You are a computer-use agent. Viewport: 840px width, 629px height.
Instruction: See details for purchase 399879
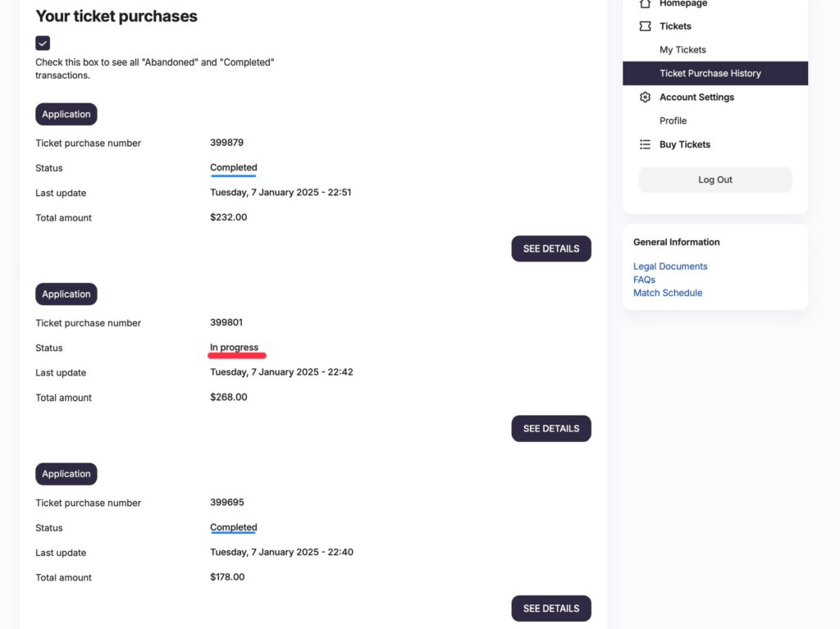(x=551, y=248)
